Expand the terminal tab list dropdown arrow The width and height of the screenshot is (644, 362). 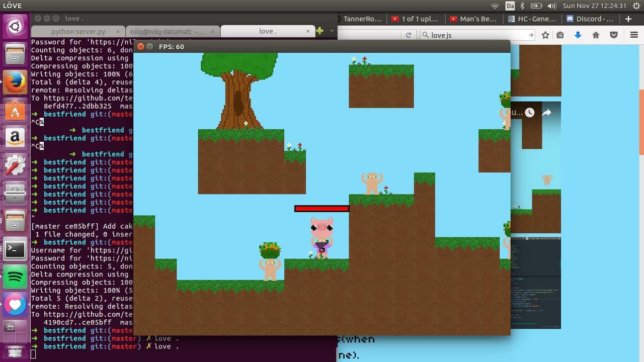point(332,31)
